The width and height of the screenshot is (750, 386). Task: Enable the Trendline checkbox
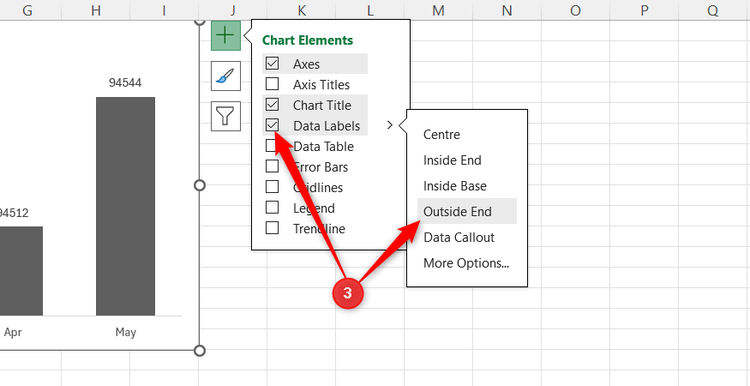tap(272, 228)
